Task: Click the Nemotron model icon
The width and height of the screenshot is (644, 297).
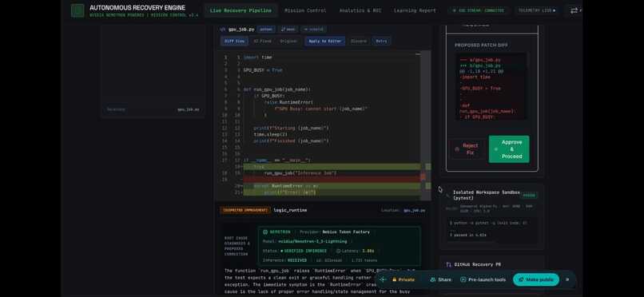Action: coord(265,232)
